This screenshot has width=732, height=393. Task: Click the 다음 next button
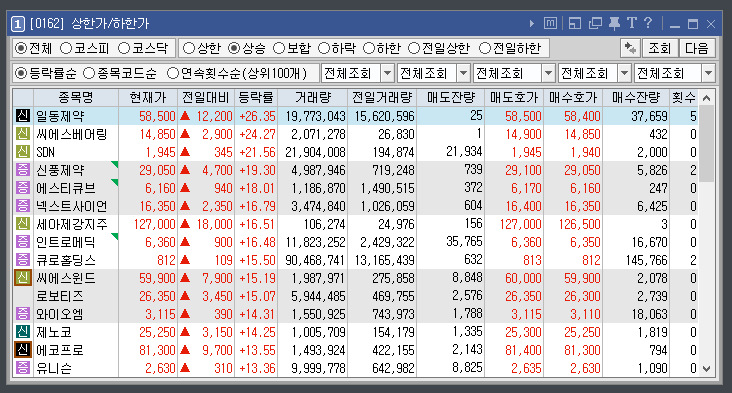[x=697, y=48]
